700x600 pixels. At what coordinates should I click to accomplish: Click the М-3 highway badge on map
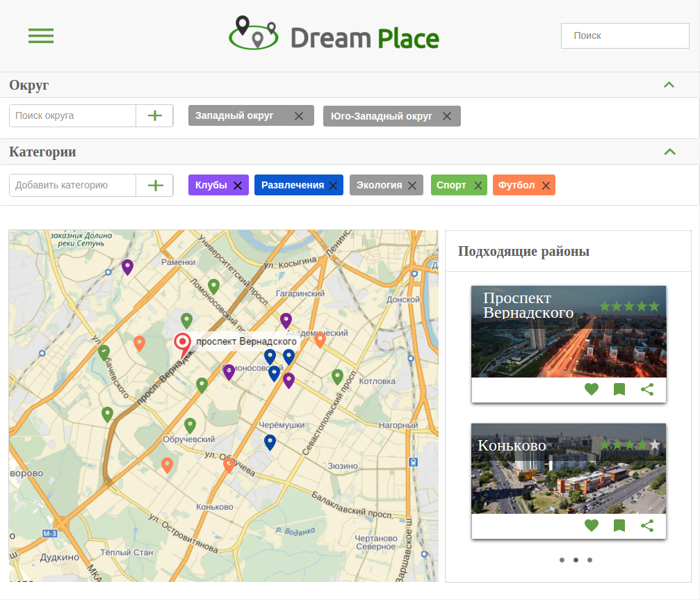coord(50,533)
